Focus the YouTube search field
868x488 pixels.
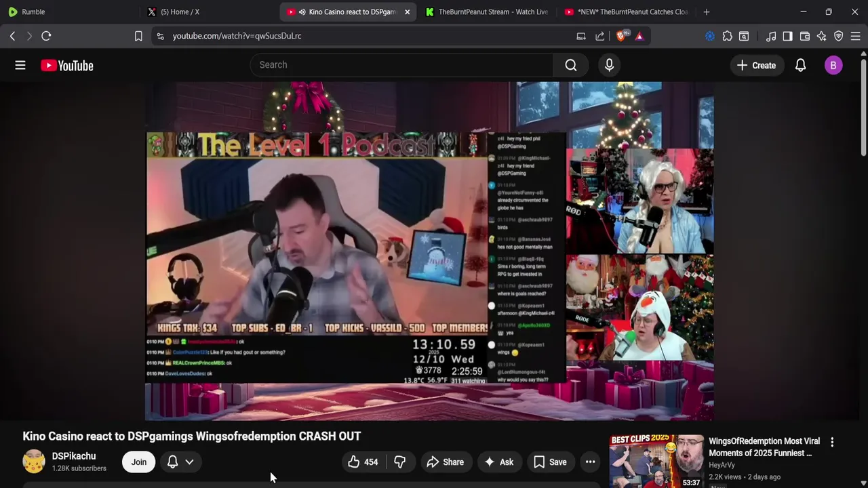[402, 65]
